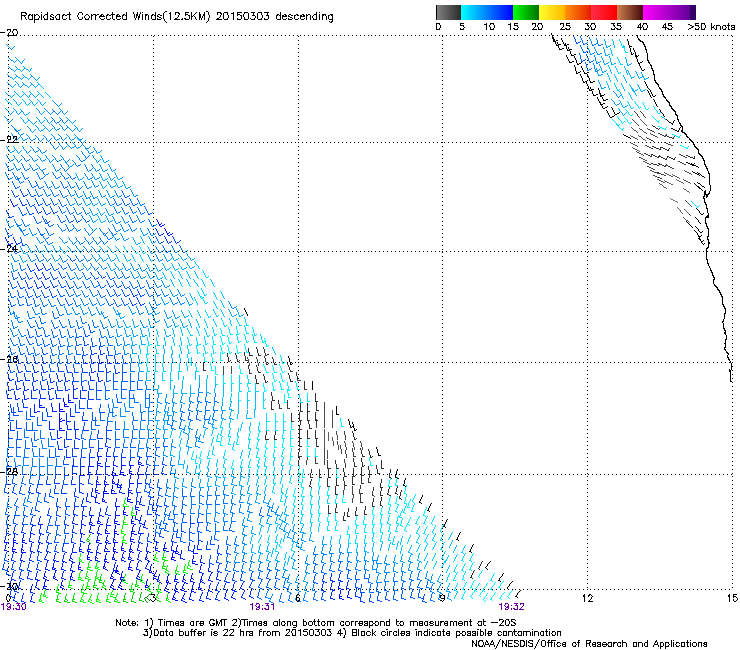This screenshot has width=740, height=650.
Task: Click the note about black circles contamination
Action: tap(456, 633)
